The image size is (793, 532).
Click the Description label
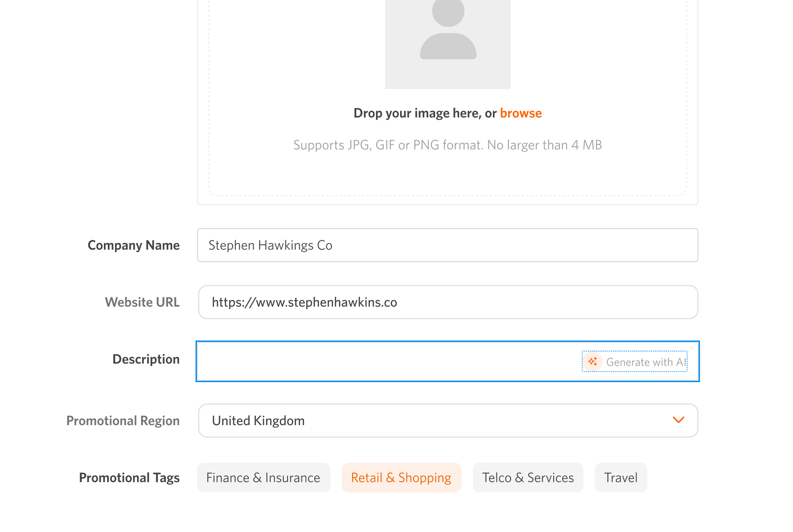click(x=146, y=359)
